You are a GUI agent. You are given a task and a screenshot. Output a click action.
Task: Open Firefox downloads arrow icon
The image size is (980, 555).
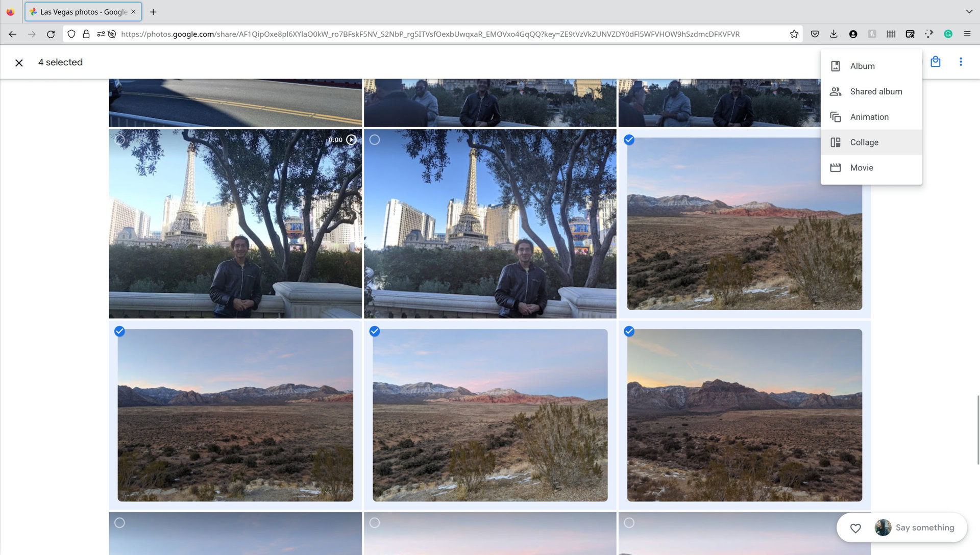coord(834,34)
